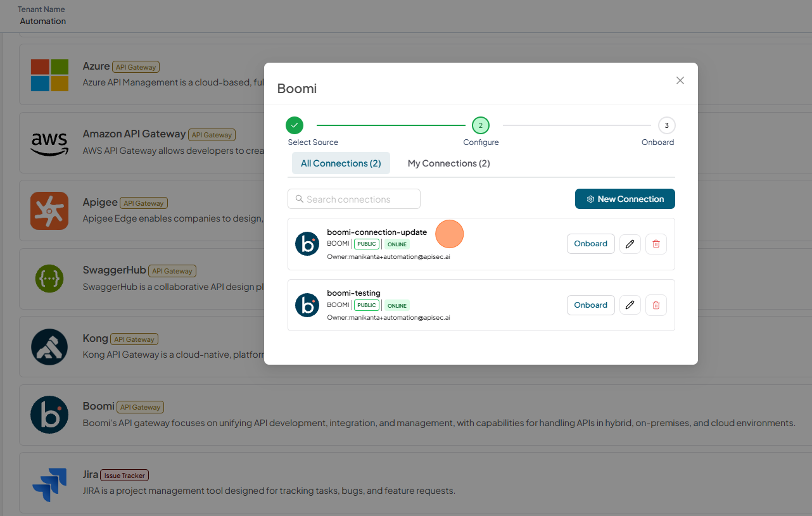Edit the boomi-connection-update connection with pencil icon
812x516 pixels.
coord(630,244)
